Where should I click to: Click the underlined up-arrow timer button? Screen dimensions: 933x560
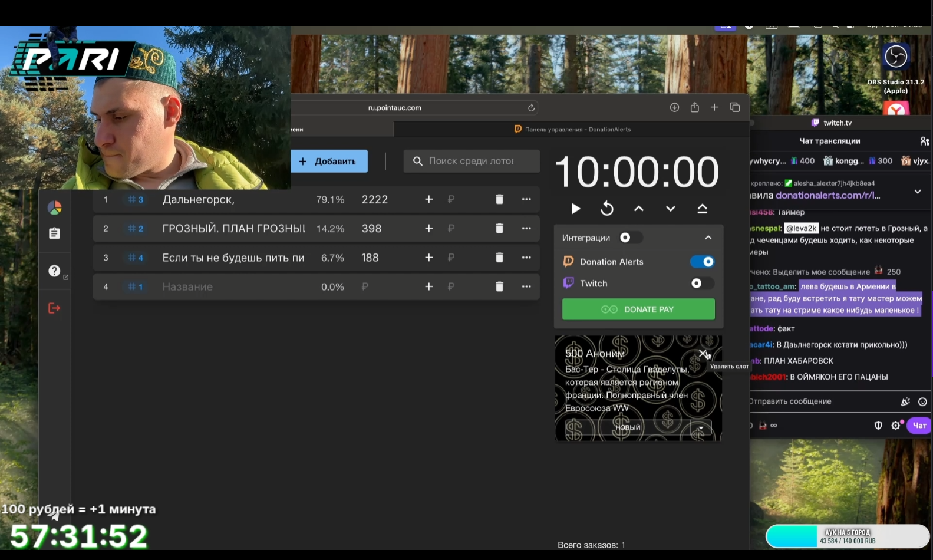click(x=702, y=209)
